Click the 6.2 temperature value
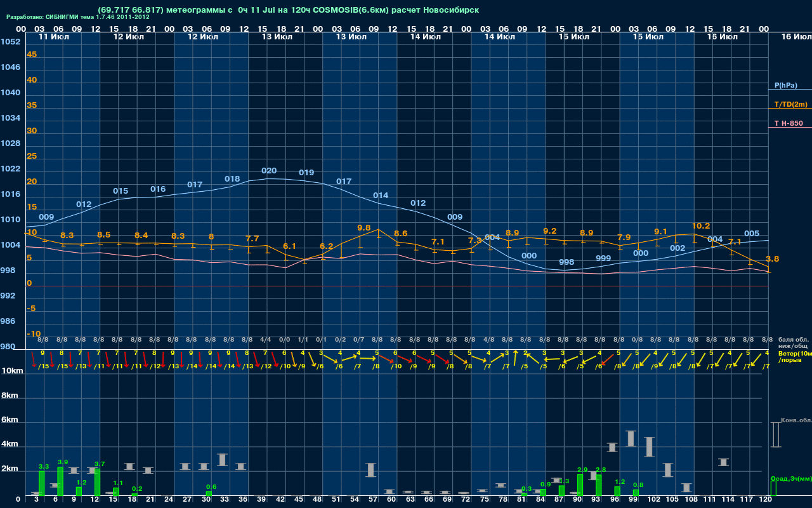The image size is (812, 508). 327,246
